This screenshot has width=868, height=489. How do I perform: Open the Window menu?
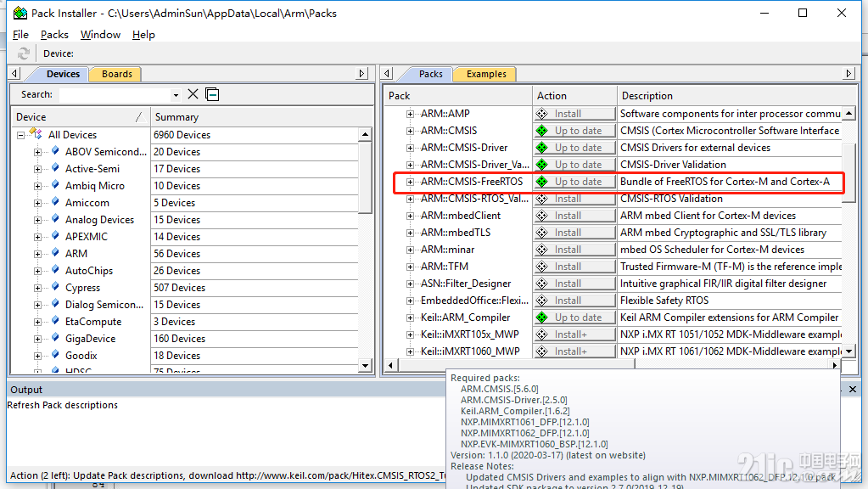(x=100, y=34)
